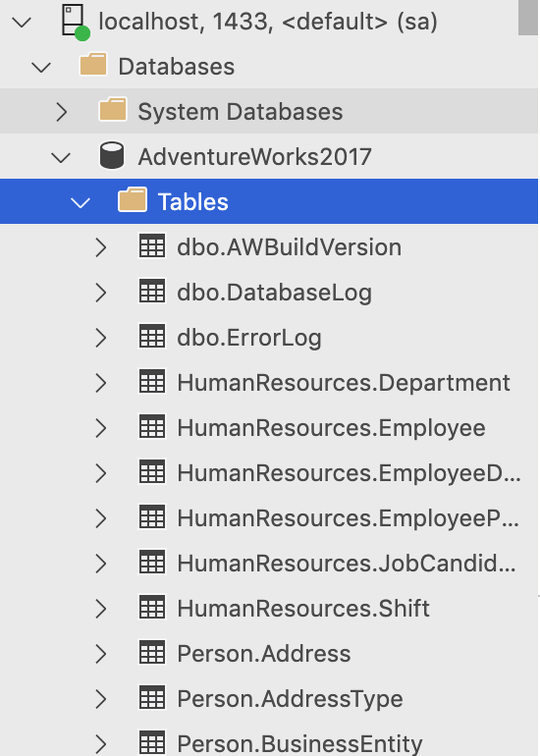Click the dbo.ErrorLog table icon
Image resolution: width=540 pixels, height=756 pixels.
152,336
